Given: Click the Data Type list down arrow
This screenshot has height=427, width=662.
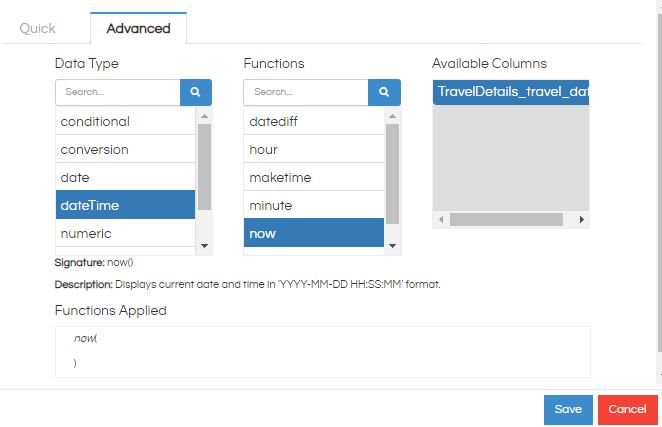Looking at the screenshot, I should pos(204,246).
